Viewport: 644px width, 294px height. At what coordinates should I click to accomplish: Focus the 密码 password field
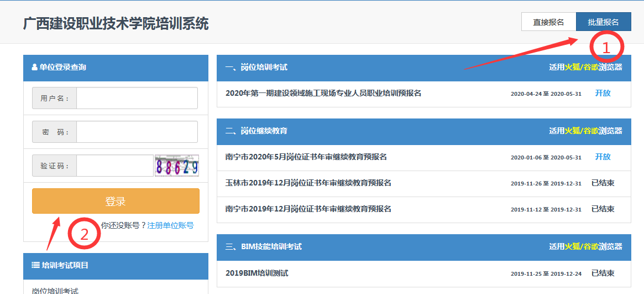point(137,132)
